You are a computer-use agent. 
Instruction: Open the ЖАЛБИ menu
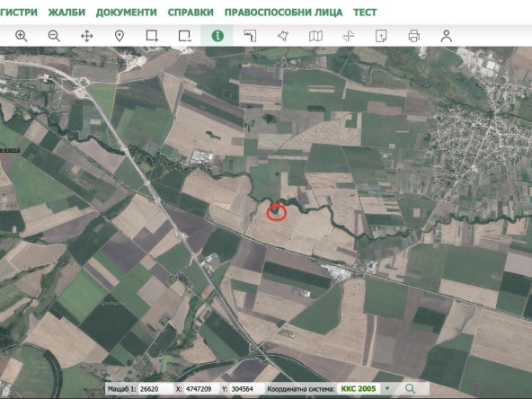tap(66, 13)
